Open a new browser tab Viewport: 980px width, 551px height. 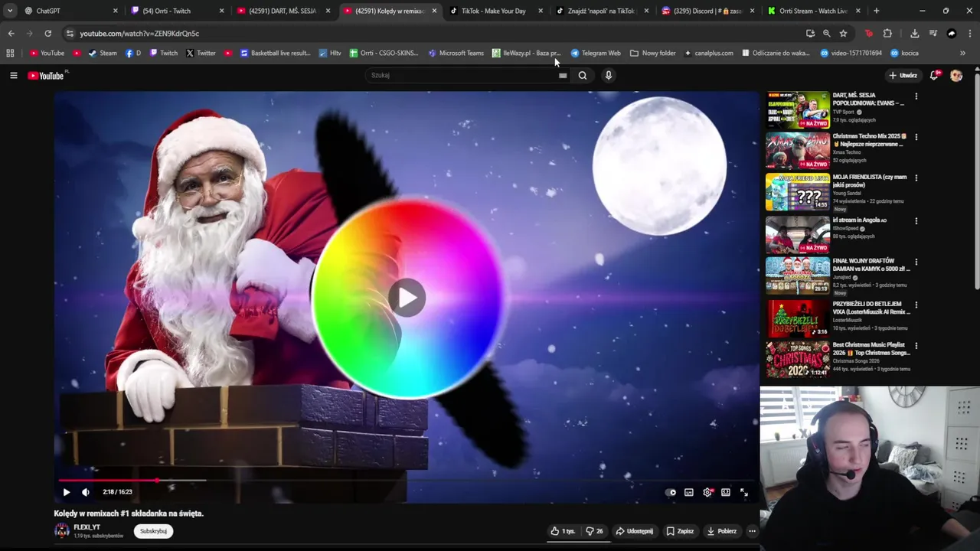(876, 11)
